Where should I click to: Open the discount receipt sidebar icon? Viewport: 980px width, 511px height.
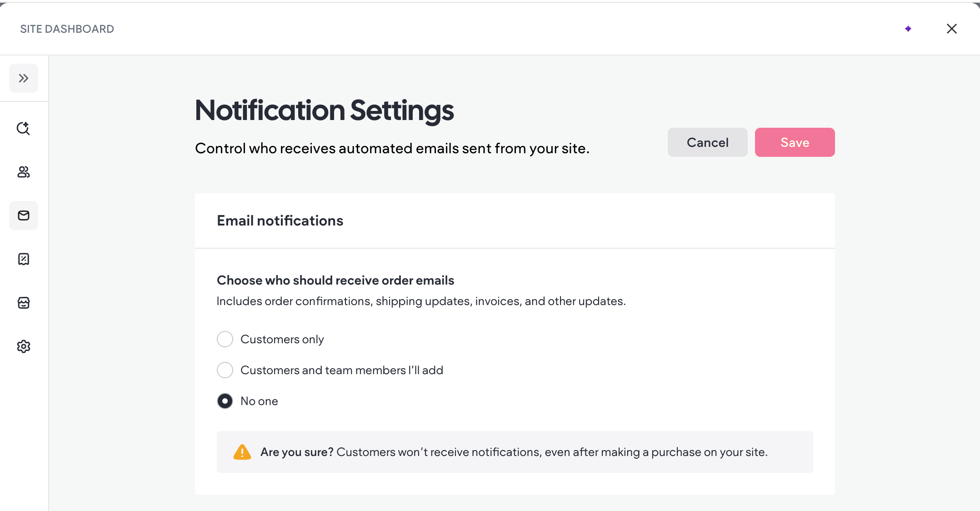[24, 259]
